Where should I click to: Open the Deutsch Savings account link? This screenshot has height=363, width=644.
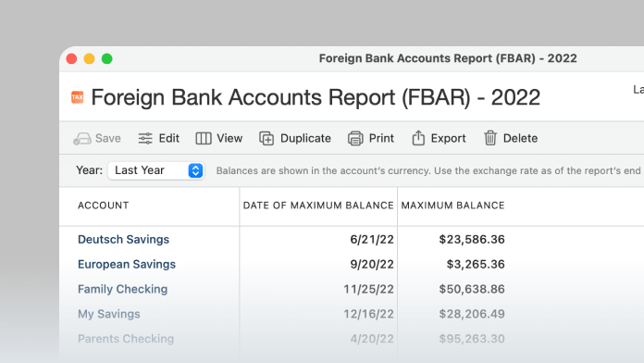click(x=123, y=239)
